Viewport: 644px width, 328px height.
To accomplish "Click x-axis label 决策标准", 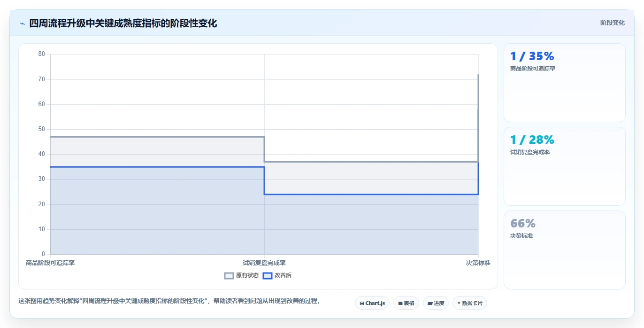I will tap(478, 263).
